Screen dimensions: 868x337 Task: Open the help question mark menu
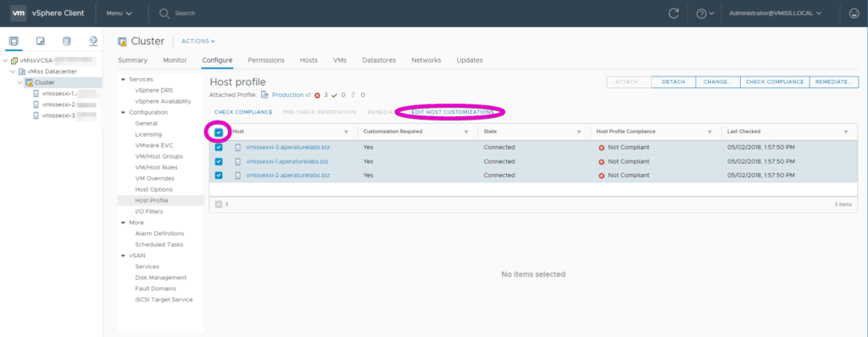tap(704, 14)
